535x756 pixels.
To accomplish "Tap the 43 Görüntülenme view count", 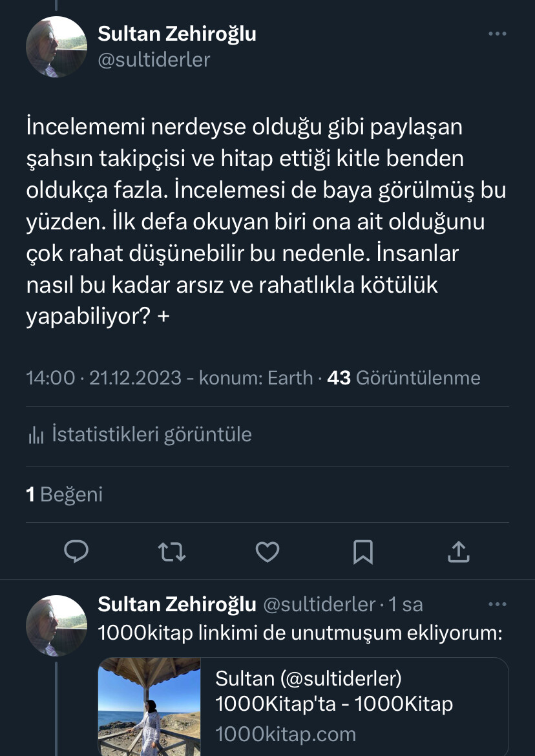I will coord(404,378).
